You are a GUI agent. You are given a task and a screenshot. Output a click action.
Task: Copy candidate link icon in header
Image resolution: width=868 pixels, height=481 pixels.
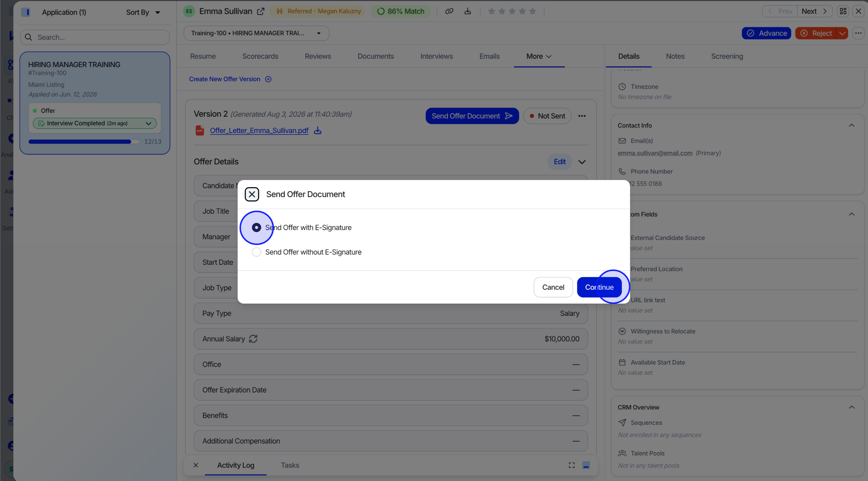[449, 11]
